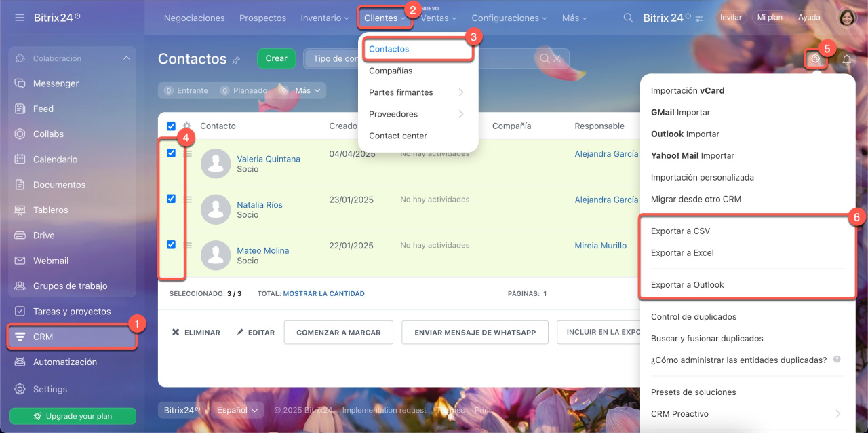868x433 pixels.
Task: Clear the contact filter with the X icon
Action: [x=557, y=58]
